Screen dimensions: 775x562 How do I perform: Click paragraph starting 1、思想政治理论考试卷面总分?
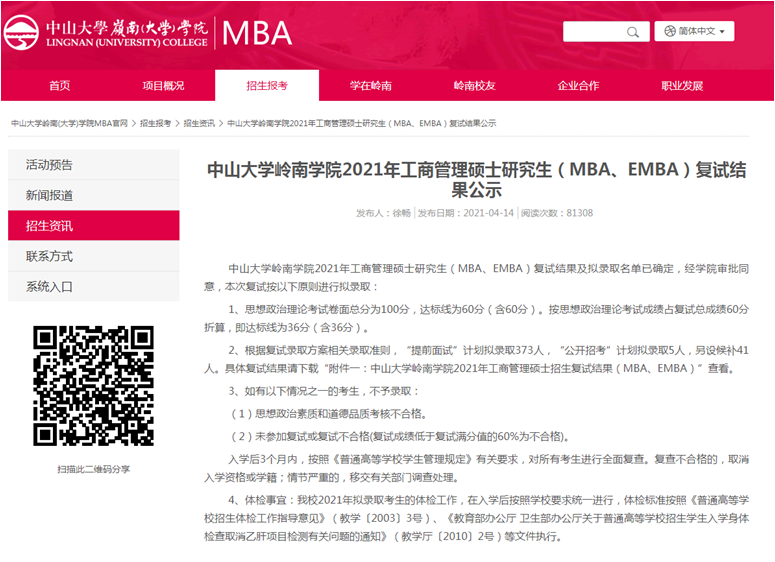coord(476,318)
